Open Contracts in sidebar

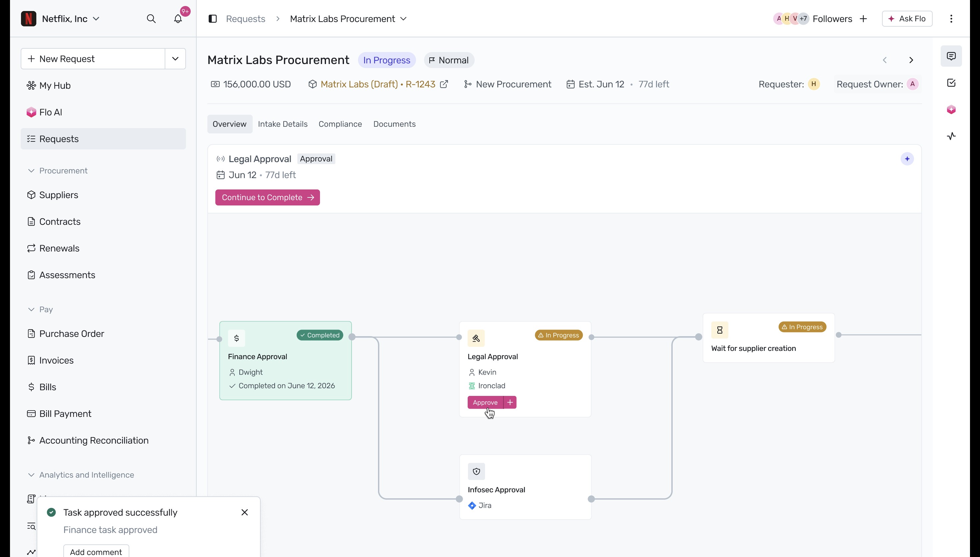point(103,221)
